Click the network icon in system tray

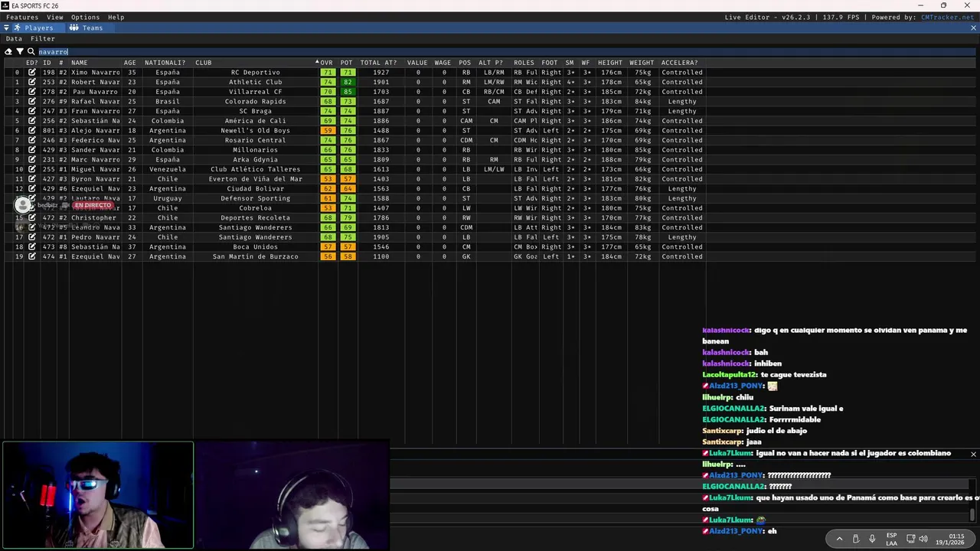pos(910,539)
